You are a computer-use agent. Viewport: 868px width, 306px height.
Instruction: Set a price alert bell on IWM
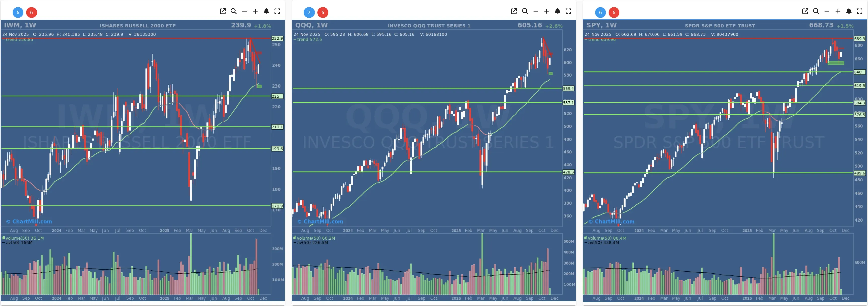266,11
